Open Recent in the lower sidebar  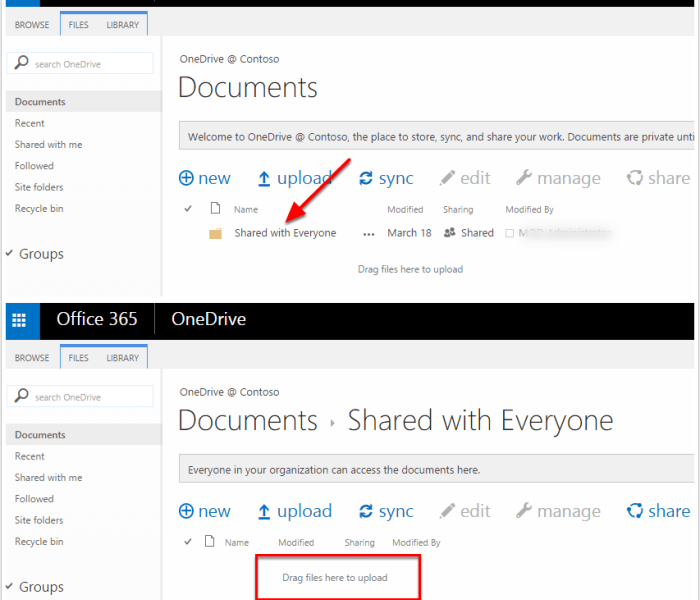[x=29, y=456]
